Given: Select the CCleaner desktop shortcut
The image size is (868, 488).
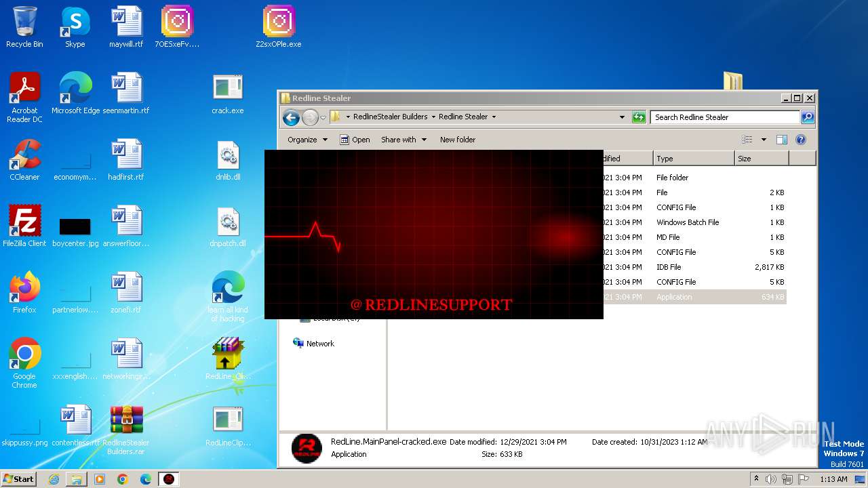Looking at the screenshot, I should coord(24,160).
